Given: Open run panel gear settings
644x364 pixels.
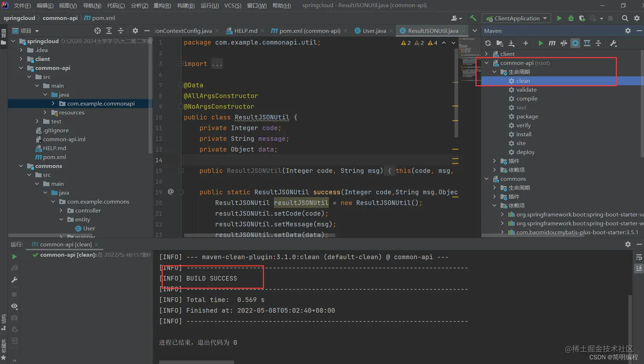Looking at the screenshot, I should 628,244.
